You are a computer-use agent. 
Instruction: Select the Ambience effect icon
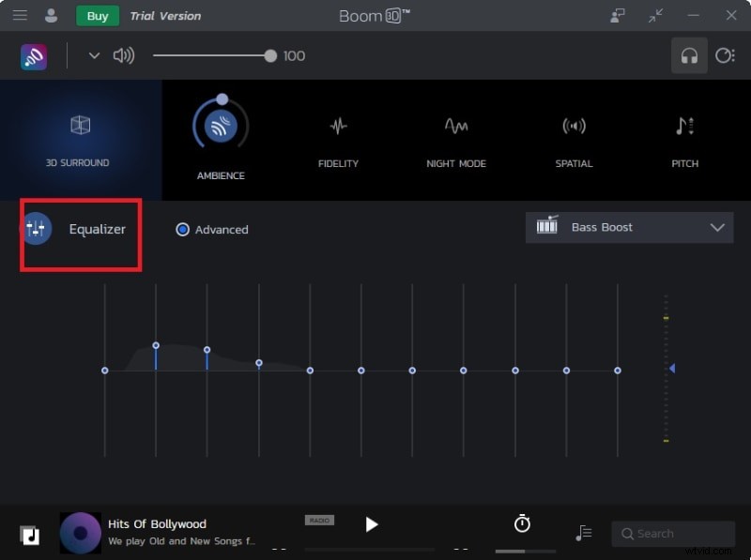(x=221, y=126)
